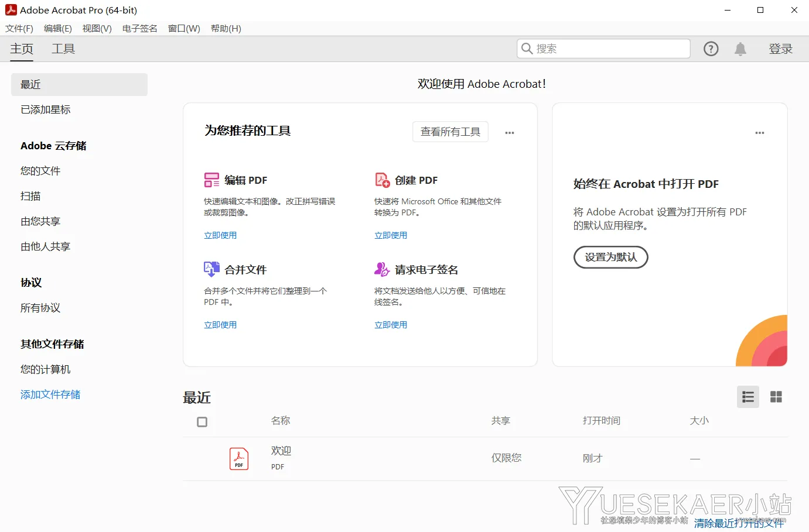This screenshot has height=532, width=809.
Task: Click the Help question mark icon
Action: (711, 49)
